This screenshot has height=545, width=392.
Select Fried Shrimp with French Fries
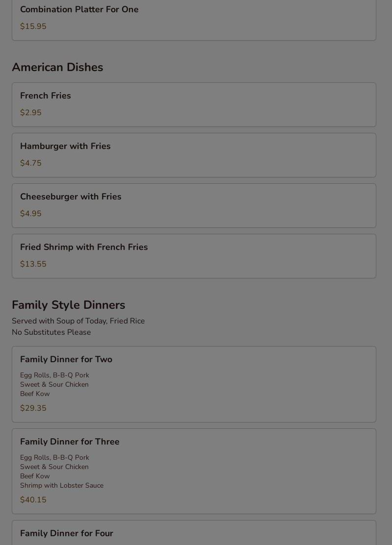[84, 247]
